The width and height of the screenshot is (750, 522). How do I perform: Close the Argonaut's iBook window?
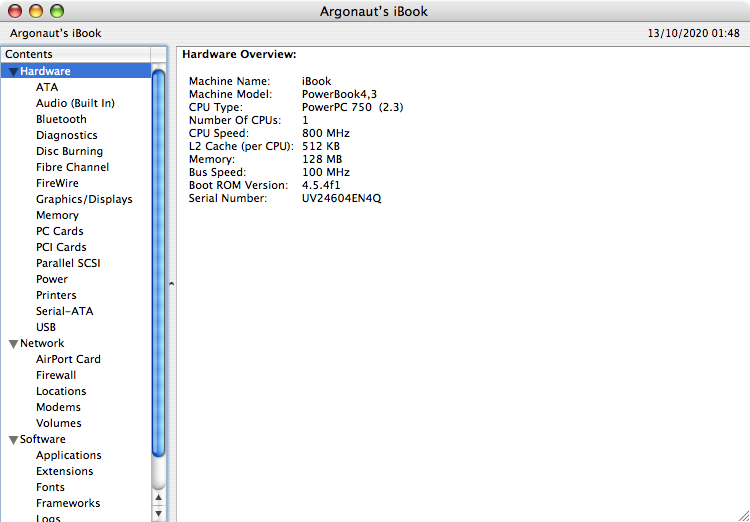15,11
